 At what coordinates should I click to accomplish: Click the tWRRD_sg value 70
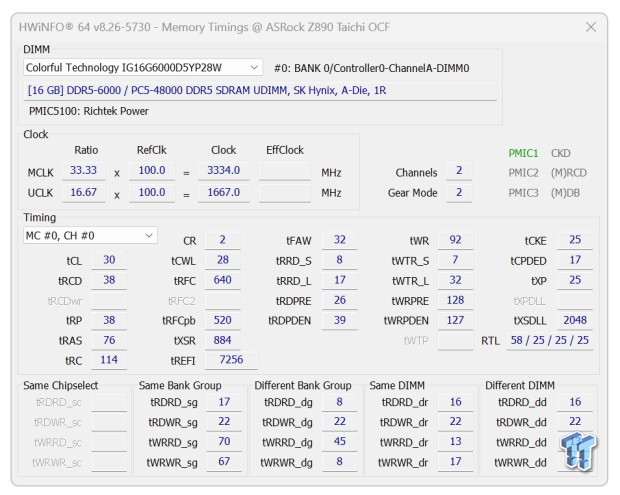tap(224, 442)
